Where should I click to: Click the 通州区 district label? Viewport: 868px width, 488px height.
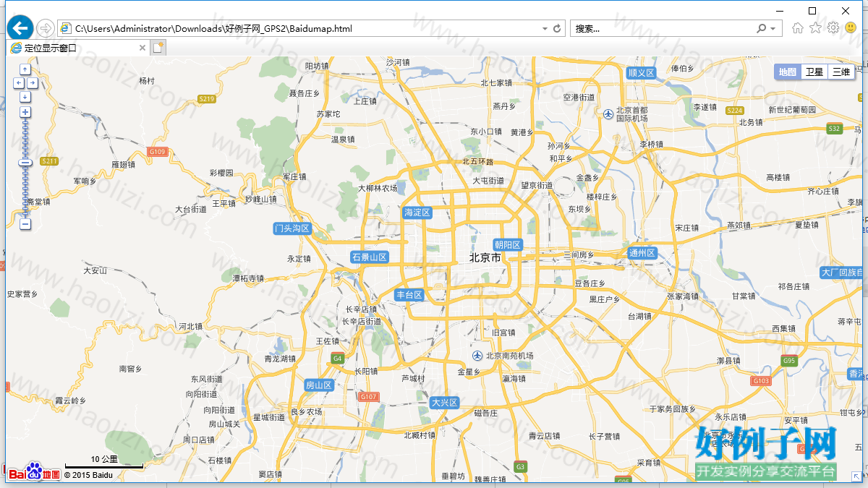tap(642, 253)
